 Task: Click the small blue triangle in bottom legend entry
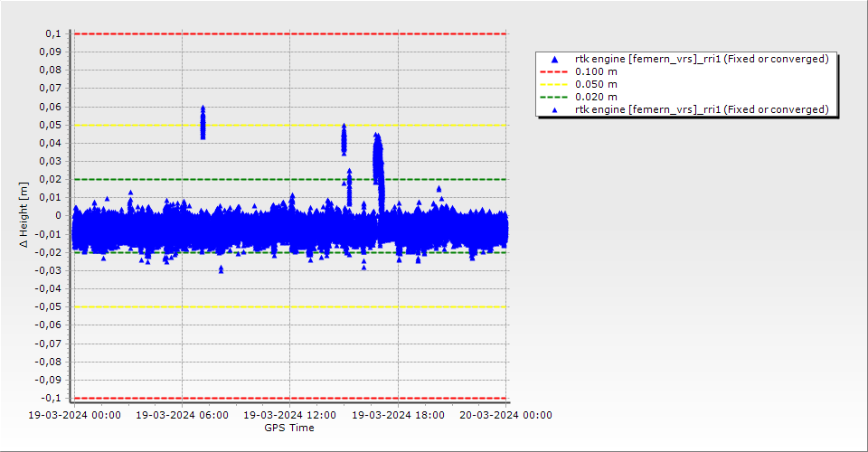coord(555,110)
